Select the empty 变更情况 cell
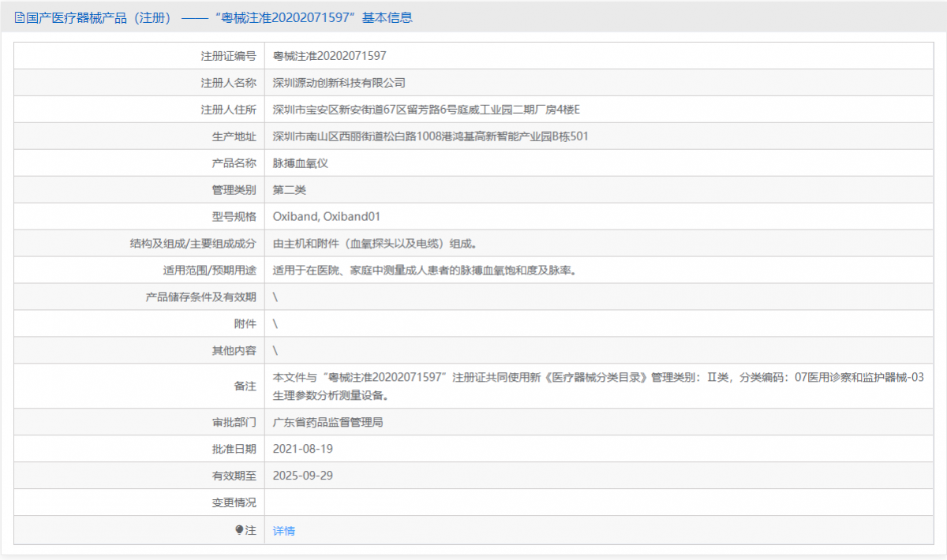The width and height of the screenshot is (947, 560). point(473,502)
